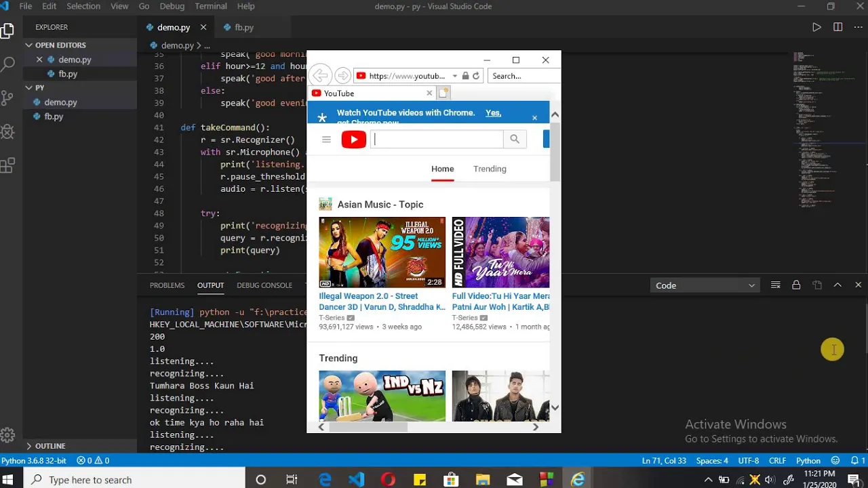This screenshot has width=868, height=488.
Task: Launch Microsoft Edge from the taskbar
Action: coord(325,480)
